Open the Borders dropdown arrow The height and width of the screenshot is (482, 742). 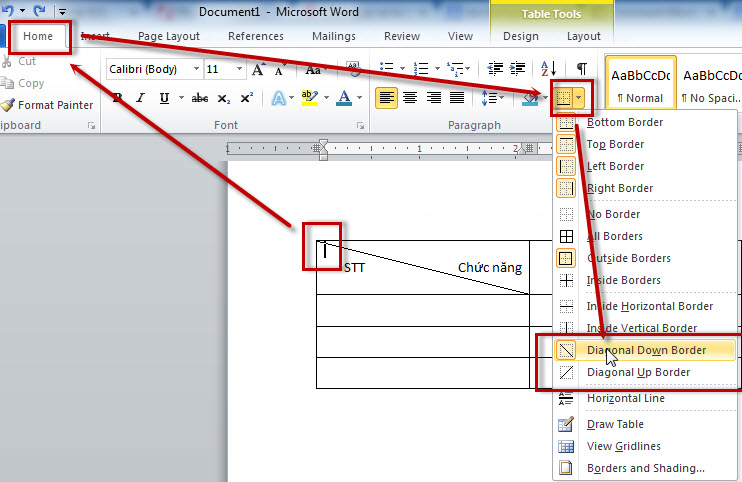pyautogui.click(x=580, y=98)
